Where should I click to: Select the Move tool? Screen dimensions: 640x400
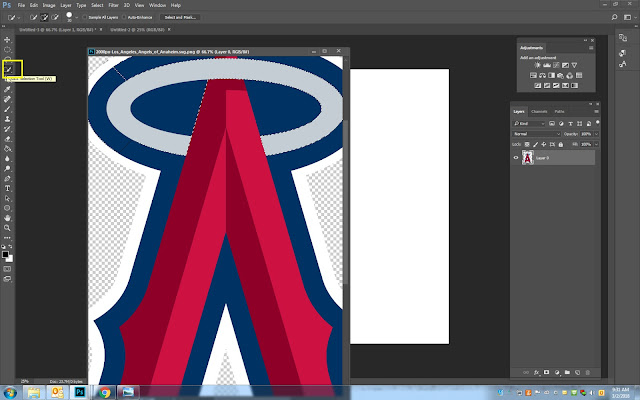(7, 40)
